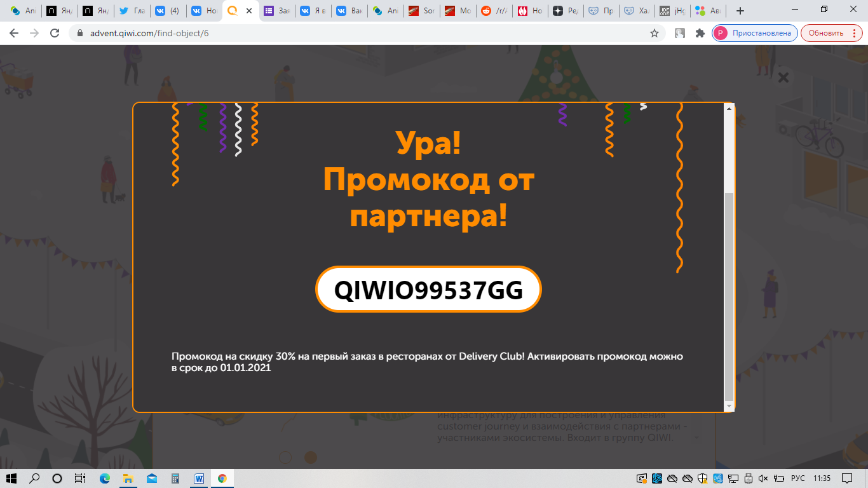Image resolution: width=868 pixels, height=488 pixels.
Task: Click the Обновить update button
Action: 831,33
